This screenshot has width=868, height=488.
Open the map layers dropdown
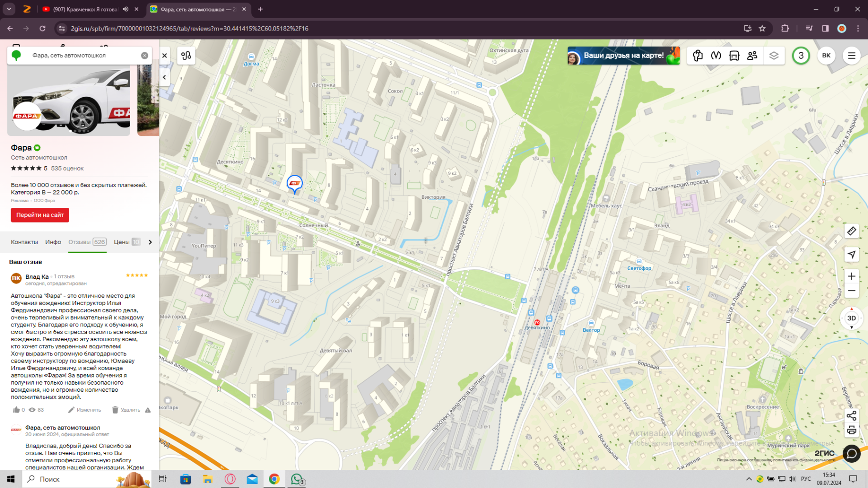coord(774,56)
